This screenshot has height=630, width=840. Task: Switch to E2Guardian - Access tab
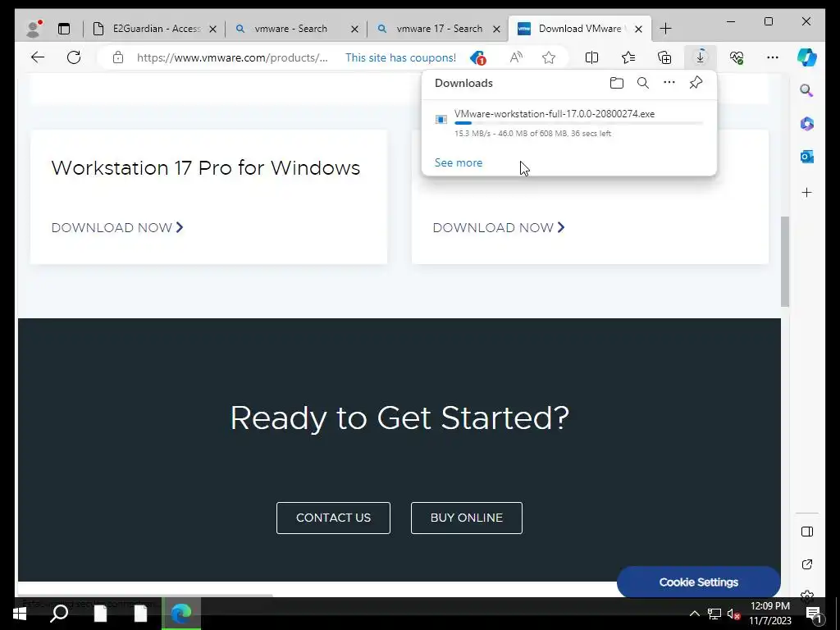(153, 29)
